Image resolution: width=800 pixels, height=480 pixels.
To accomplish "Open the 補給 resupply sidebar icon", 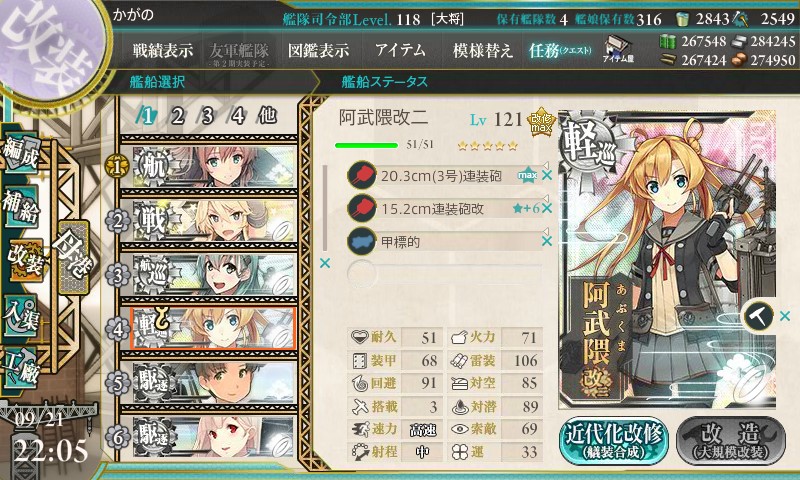I will pyautogui.click(x=22, y=206).
